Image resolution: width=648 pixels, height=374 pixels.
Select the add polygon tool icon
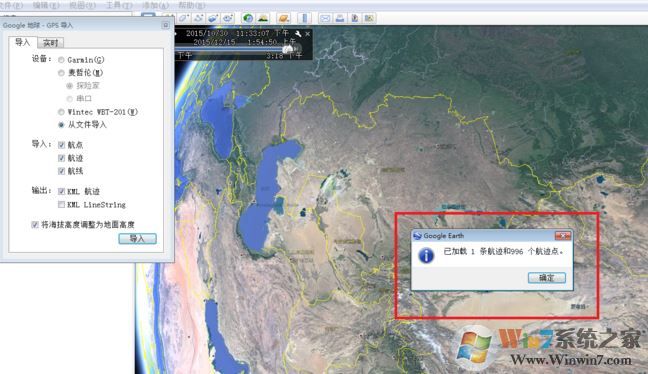click(184, 18)
